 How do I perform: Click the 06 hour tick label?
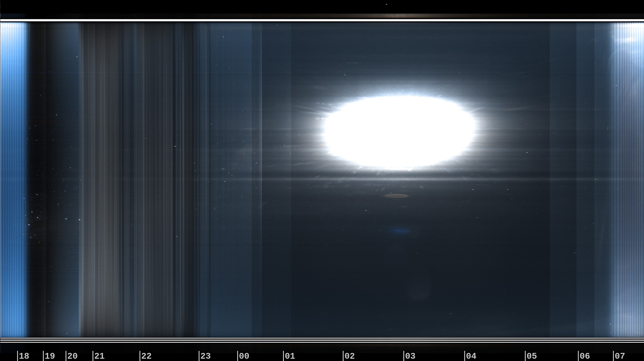[x=585, y=356]
